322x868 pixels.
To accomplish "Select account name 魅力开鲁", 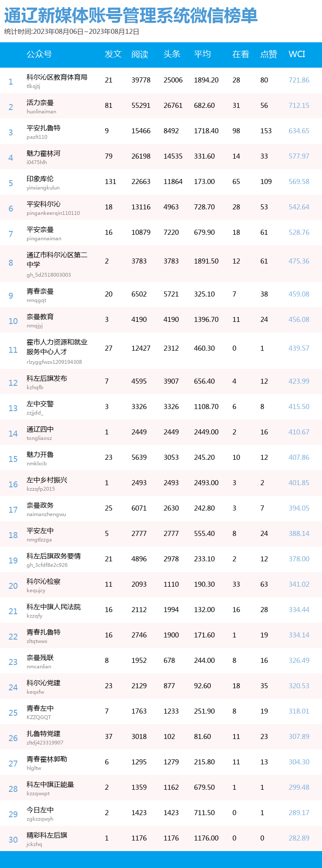I will click(40, 454).
